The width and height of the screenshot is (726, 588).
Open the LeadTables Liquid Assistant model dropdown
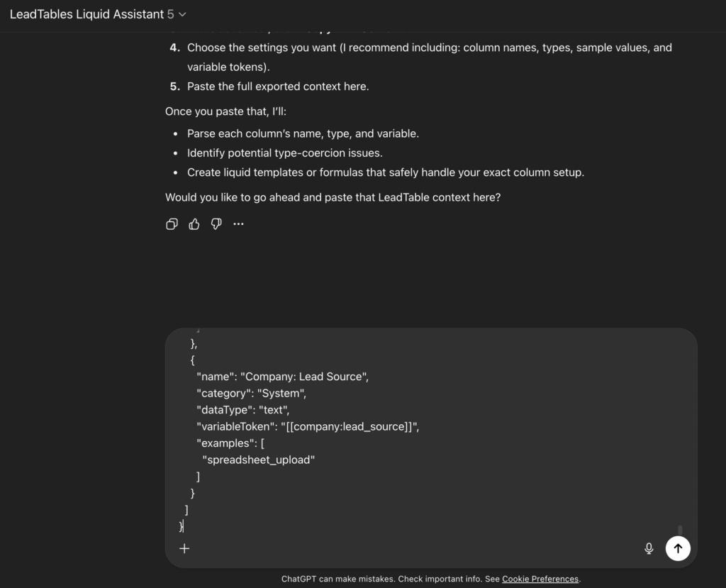click(x=99, y=14)
